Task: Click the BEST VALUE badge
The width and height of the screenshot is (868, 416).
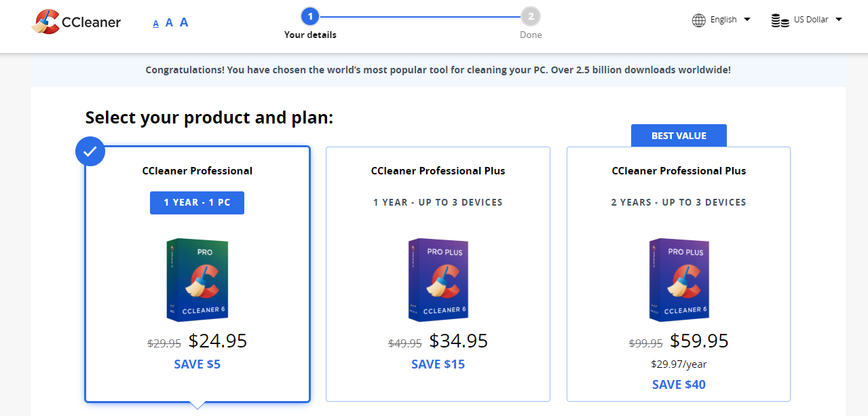Action: click(x=679, y=136)
